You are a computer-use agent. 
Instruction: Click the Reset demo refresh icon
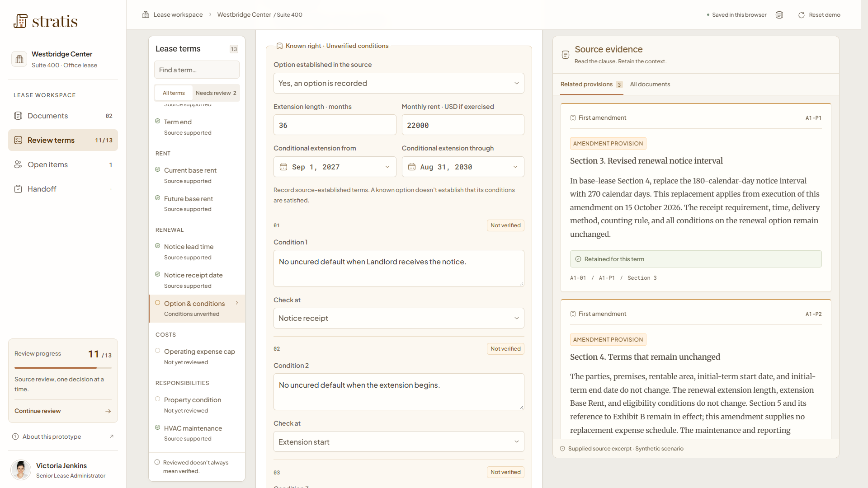[802, 15]
